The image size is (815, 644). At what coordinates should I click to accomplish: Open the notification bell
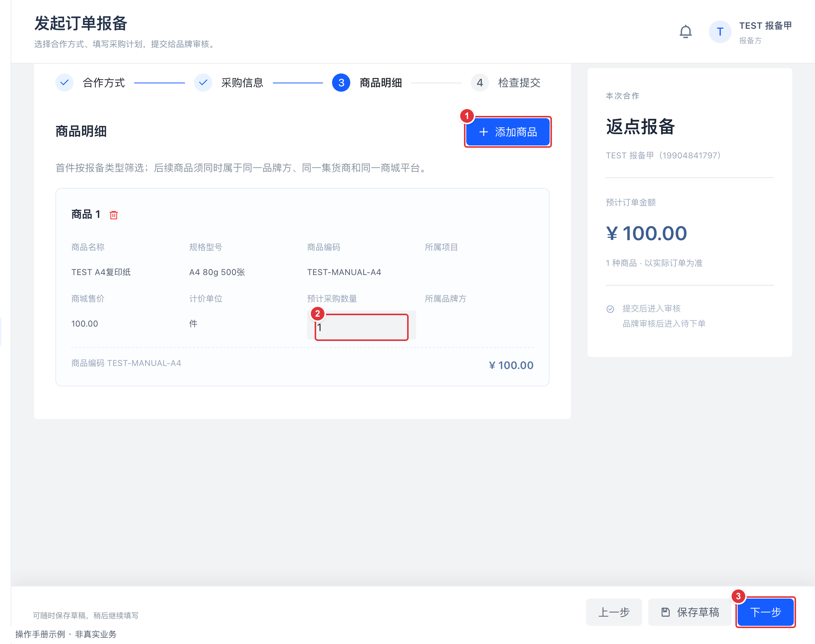point(685,32)
